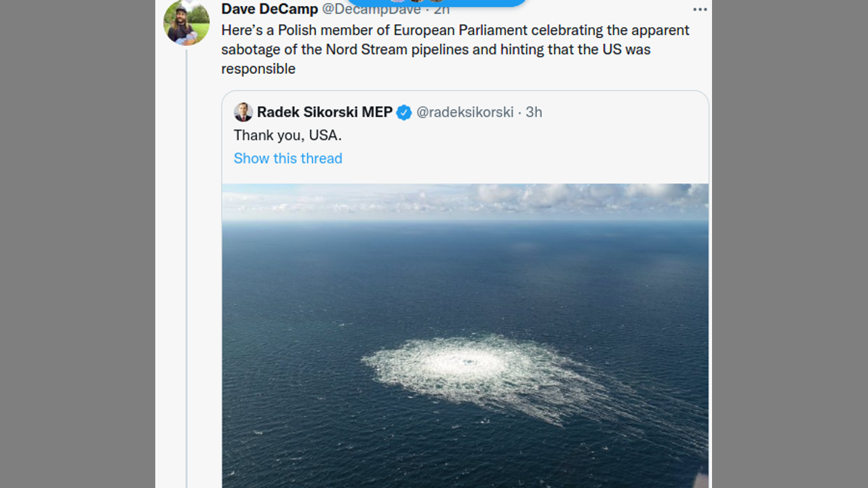The height and width of the screenshot is (488, 868).
Task: Click the @DecampDave handle
Action: (x=371, y=9)
